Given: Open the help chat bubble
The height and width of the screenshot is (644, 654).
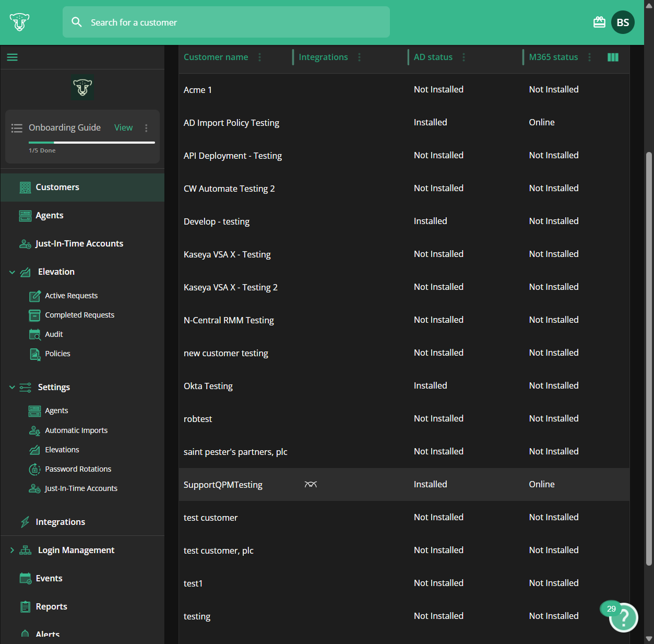Looking at the screenshot, I should pyautogui.click(x=624, y=618).
